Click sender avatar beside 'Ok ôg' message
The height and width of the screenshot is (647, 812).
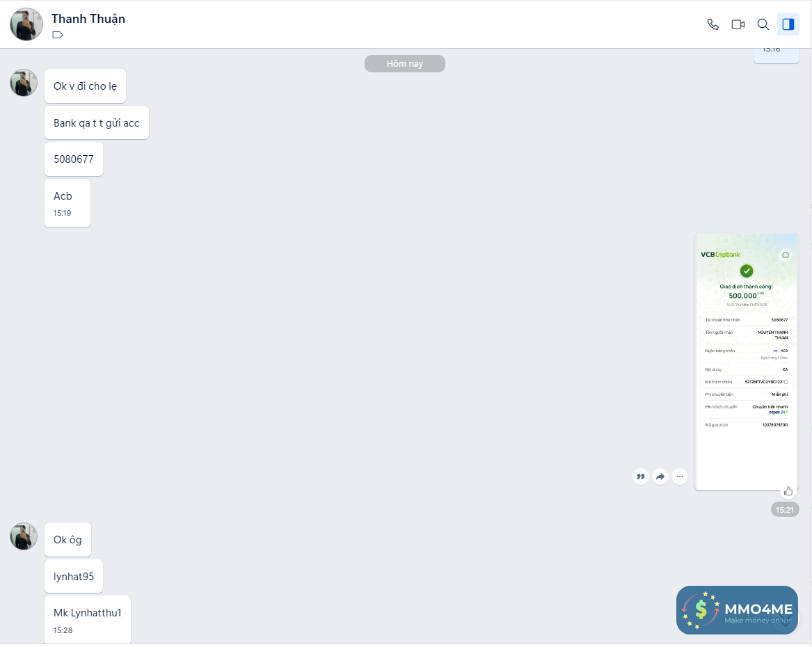[x=24, y=536]
